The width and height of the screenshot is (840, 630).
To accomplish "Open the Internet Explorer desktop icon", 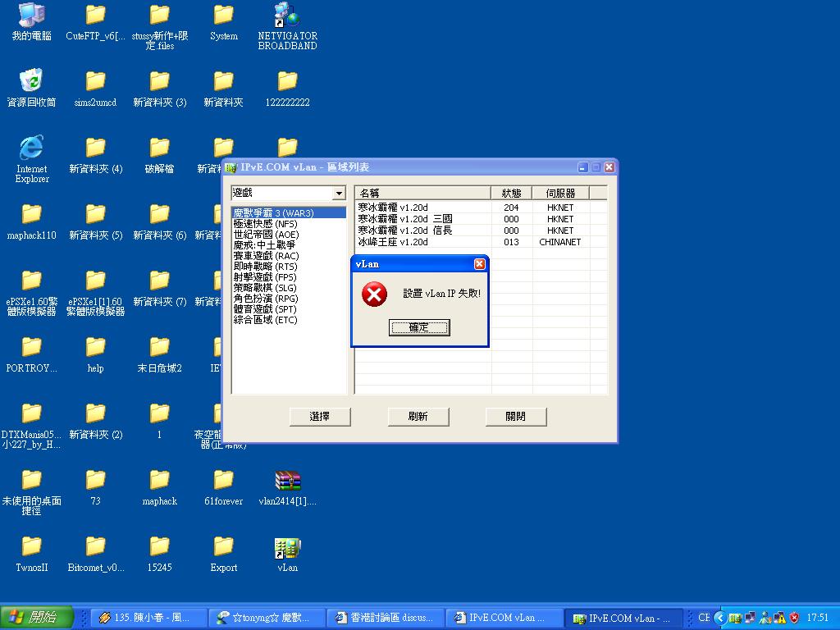I will coord(31,150).
